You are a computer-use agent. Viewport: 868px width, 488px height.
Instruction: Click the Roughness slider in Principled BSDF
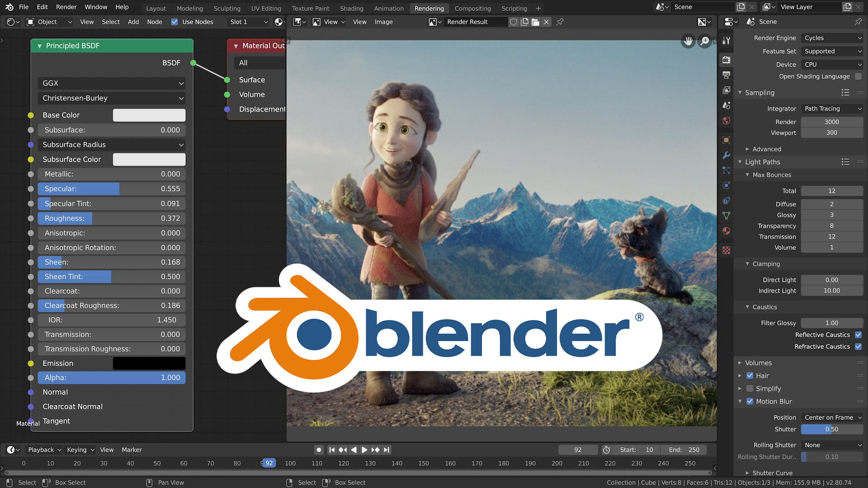tap(112, 218)
